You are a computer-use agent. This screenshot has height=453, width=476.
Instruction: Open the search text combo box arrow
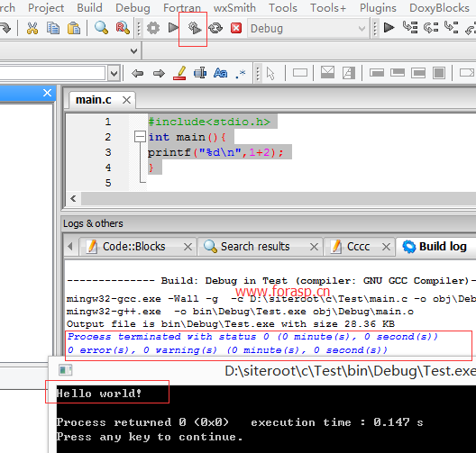[114, 73]
